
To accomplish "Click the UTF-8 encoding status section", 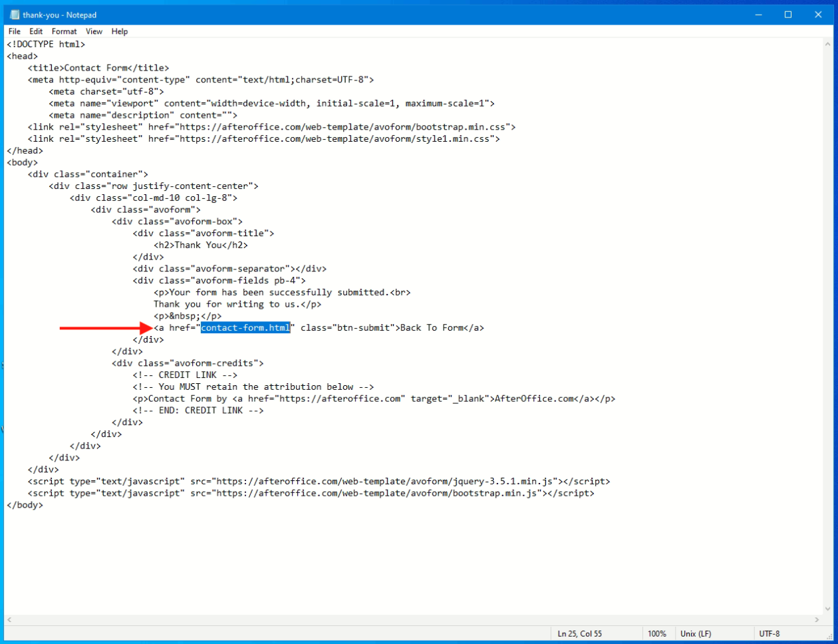I will [769, 634].
